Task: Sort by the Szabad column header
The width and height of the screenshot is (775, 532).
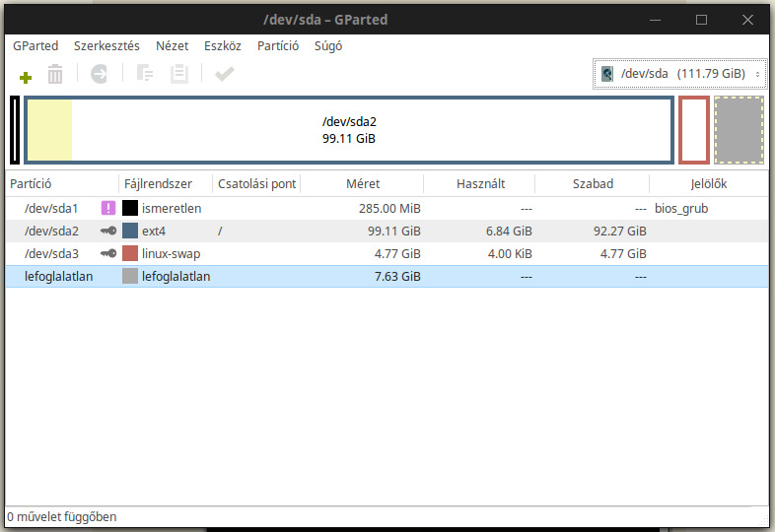Action: (x=593, y=184)
